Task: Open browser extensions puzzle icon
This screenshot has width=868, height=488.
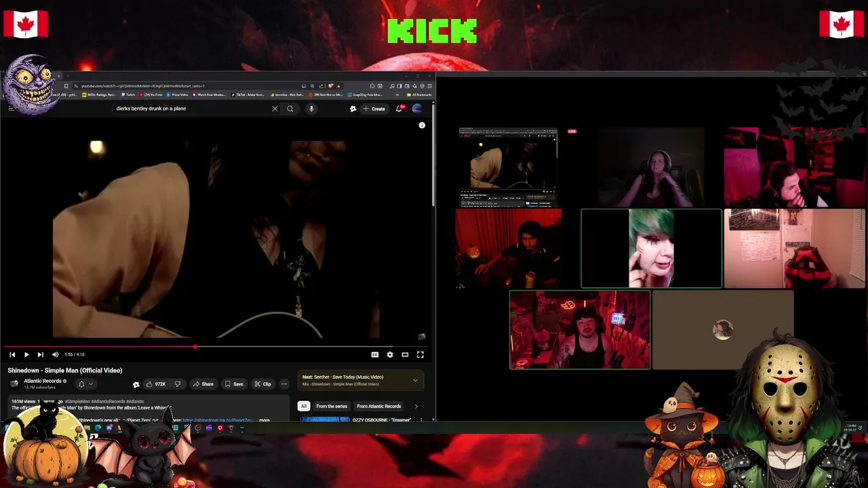Action: pos(372,86)
